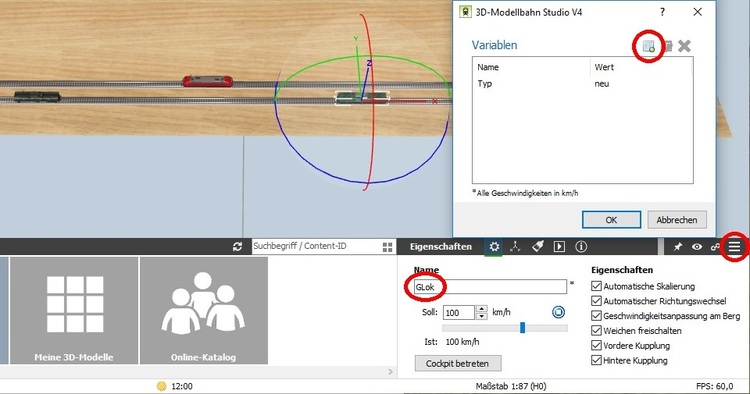750x394 pixels.
Task: Delete variable with the X icon
Action: click(x=684, y=46)
